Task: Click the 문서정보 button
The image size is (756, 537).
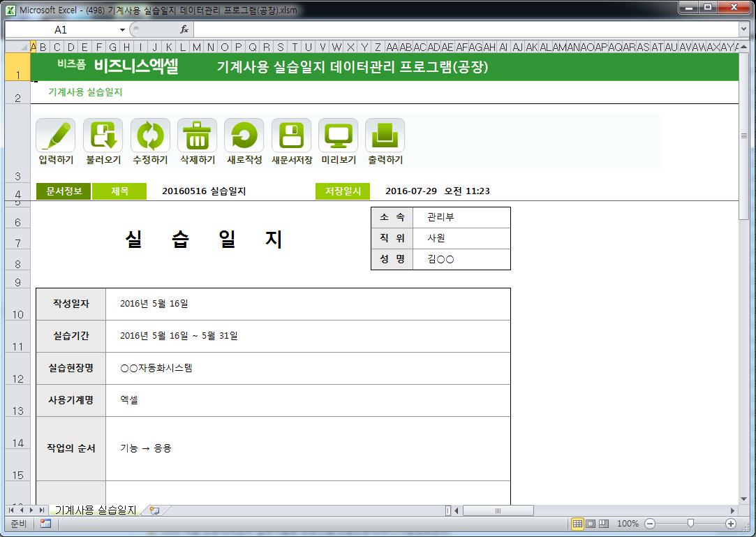Action: click(x=63, y=191)
